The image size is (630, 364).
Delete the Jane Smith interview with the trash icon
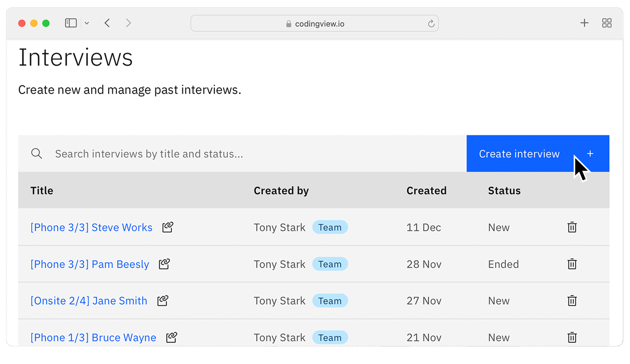pyautogui.click(x=572, y=301)
